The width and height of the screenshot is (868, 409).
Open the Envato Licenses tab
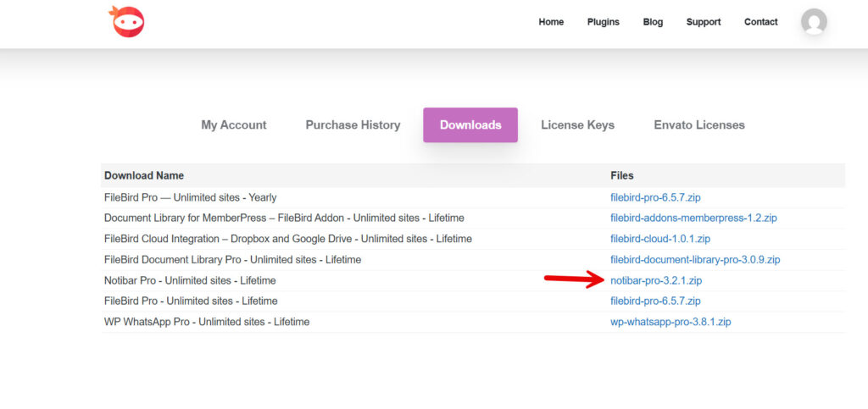(699, 125)
